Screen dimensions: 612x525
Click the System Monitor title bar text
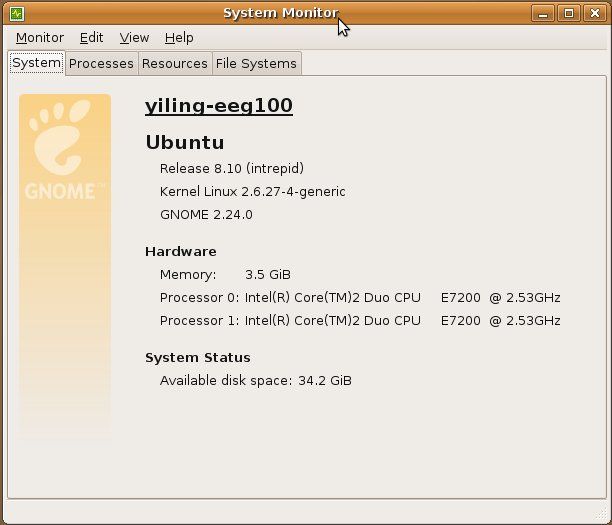[280, 13]
